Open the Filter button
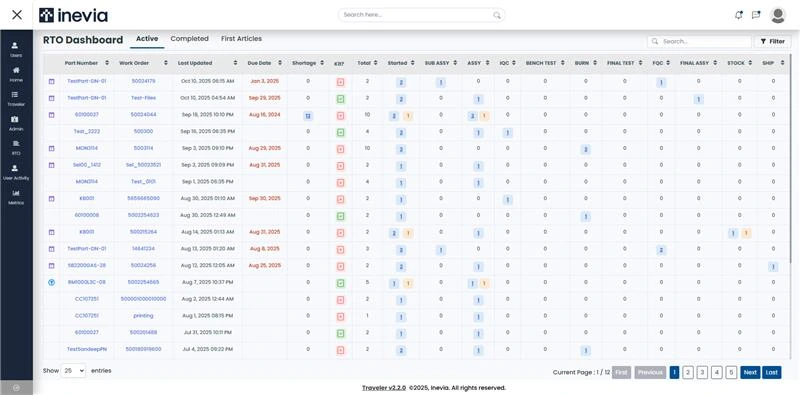This screenshot has width=800, height=395. [772, 41]
